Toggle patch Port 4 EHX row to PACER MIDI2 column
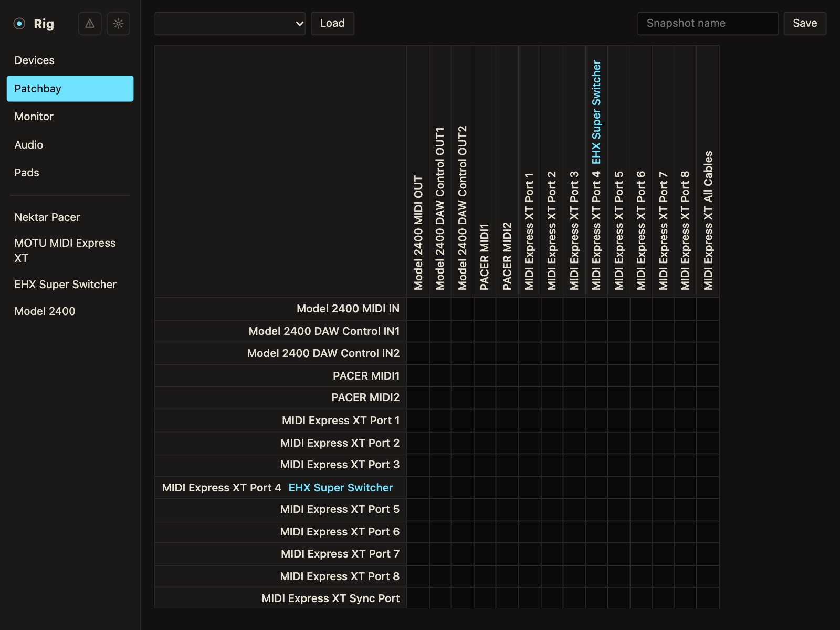Screen dimensions: 840x630 click(507, 487)
